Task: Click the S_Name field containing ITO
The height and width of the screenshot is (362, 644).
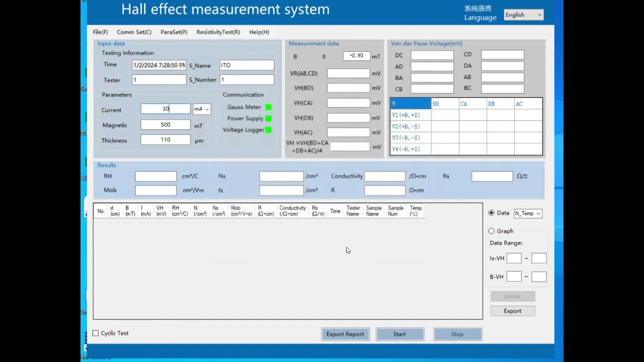Action: [x=247, y=65]
